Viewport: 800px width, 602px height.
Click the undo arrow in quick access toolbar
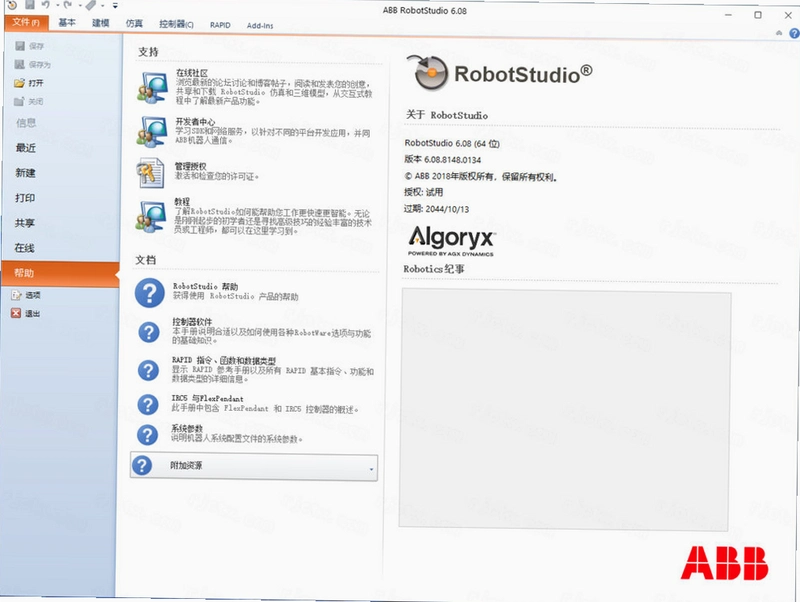[45, 5]
